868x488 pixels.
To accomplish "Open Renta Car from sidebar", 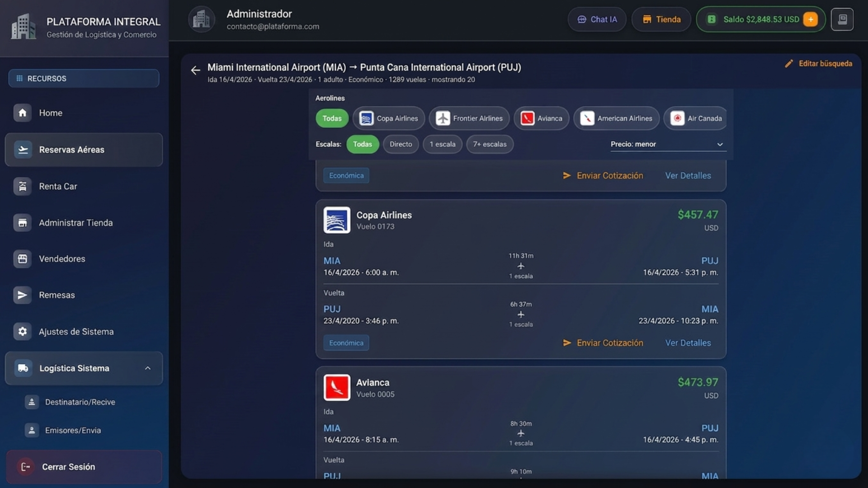I will click(x=58, y=186).
